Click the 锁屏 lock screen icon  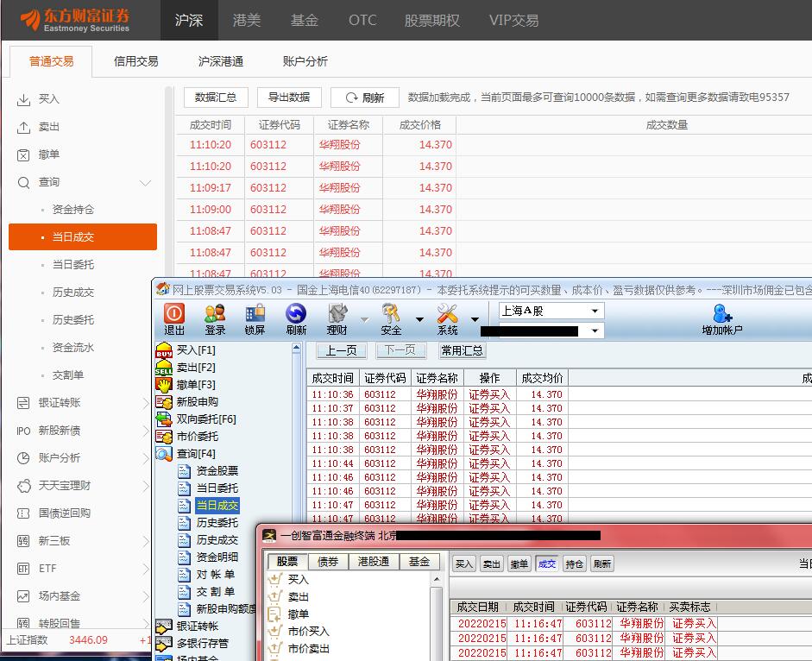tap(255, 313)
